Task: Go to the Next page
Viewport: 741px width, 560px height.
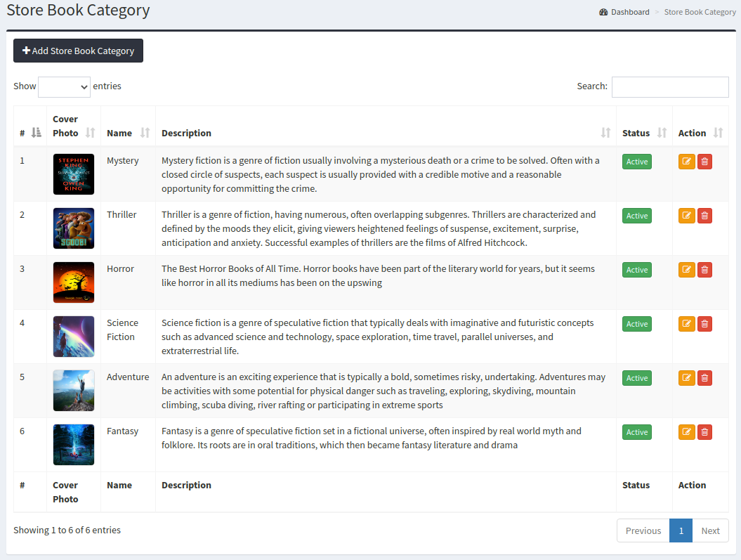Action: [710, 530]
